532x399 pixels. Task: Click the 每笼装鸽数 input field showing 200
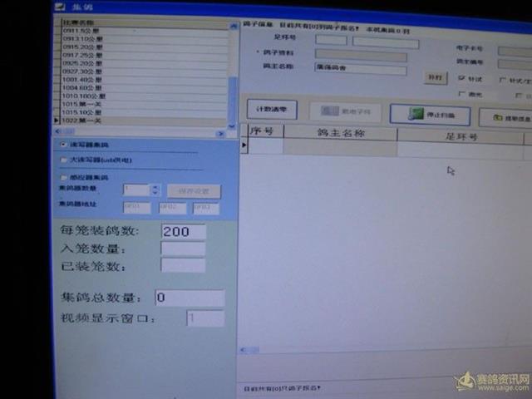183,231
